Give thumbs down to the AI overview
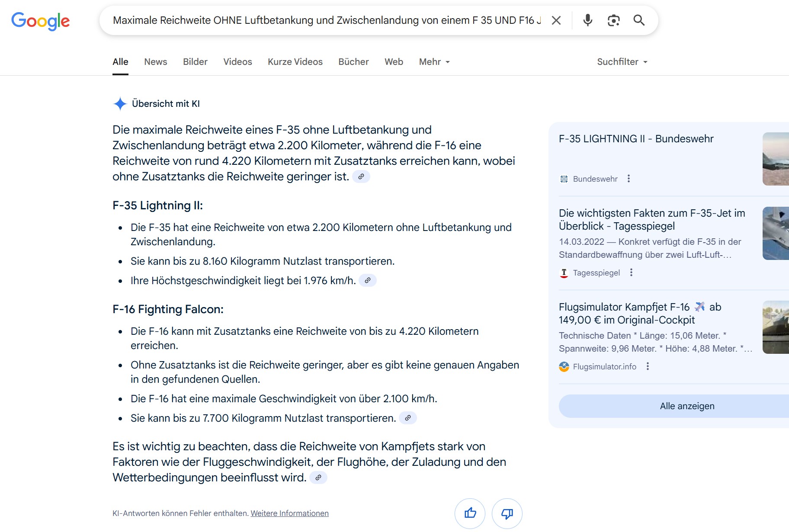 point(507,513)
